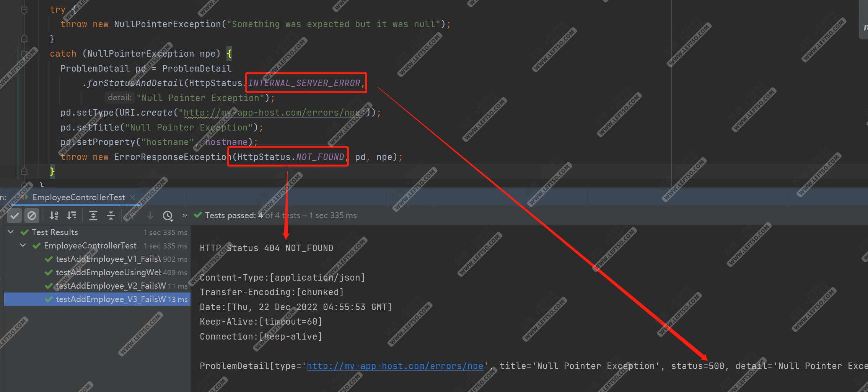This screenshot has width=868, height=392.
Task: Toggle the Show Passed tests button
Action: point(15,216)
